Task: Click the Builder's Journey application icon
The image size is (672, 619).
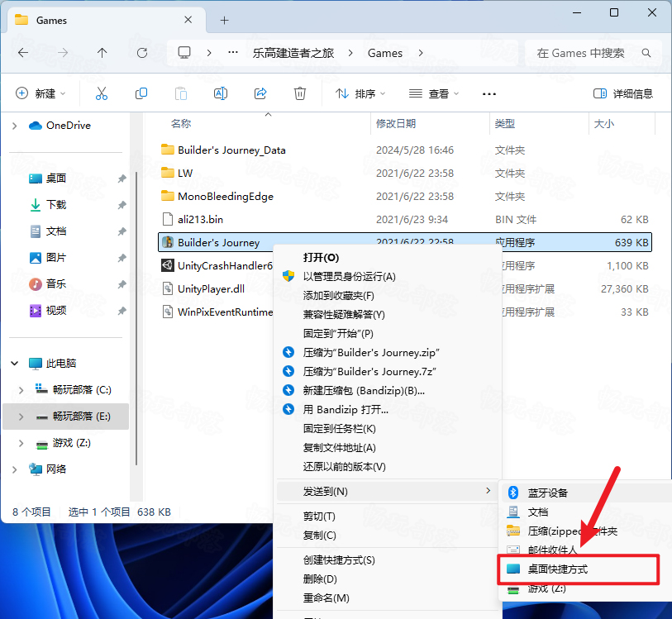Action: point(168,242)
